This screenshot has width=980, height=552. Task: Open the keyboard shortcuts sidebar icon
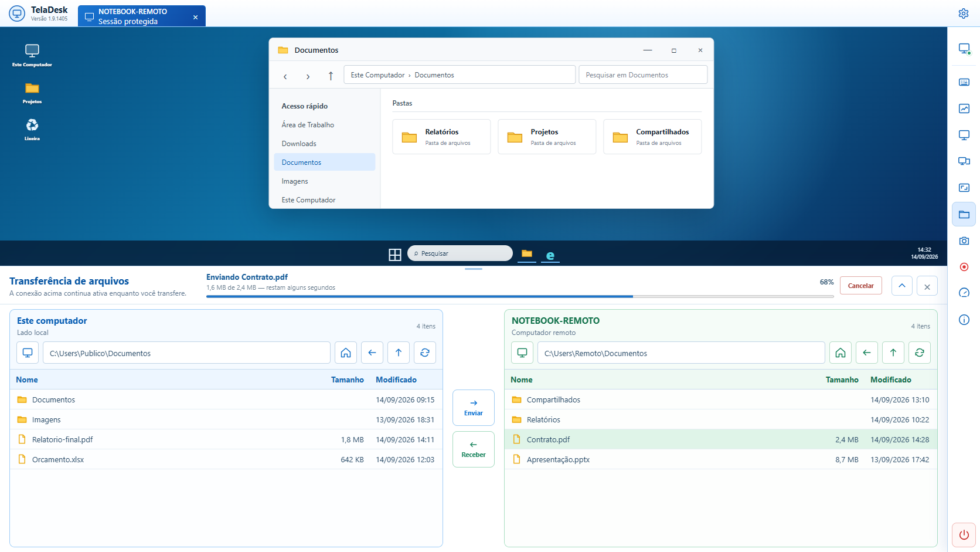[x=964, y=82]
